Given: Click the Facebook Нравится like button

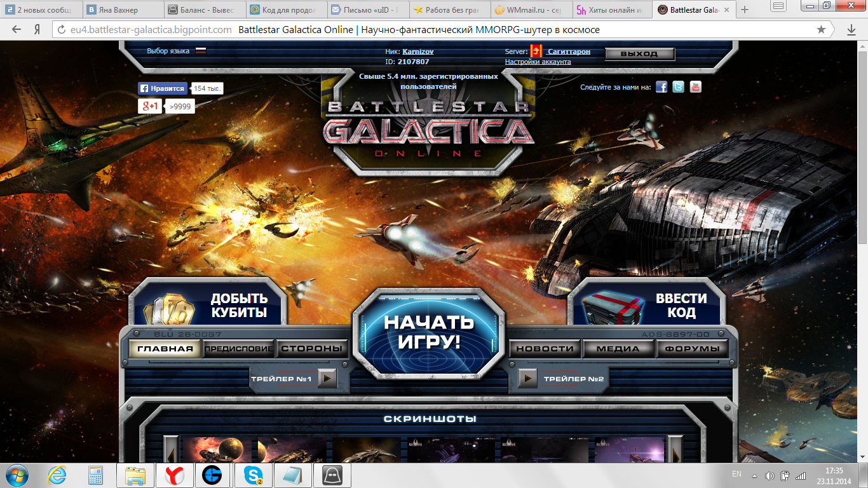Looking at the screenshot, I should point(163,88).
